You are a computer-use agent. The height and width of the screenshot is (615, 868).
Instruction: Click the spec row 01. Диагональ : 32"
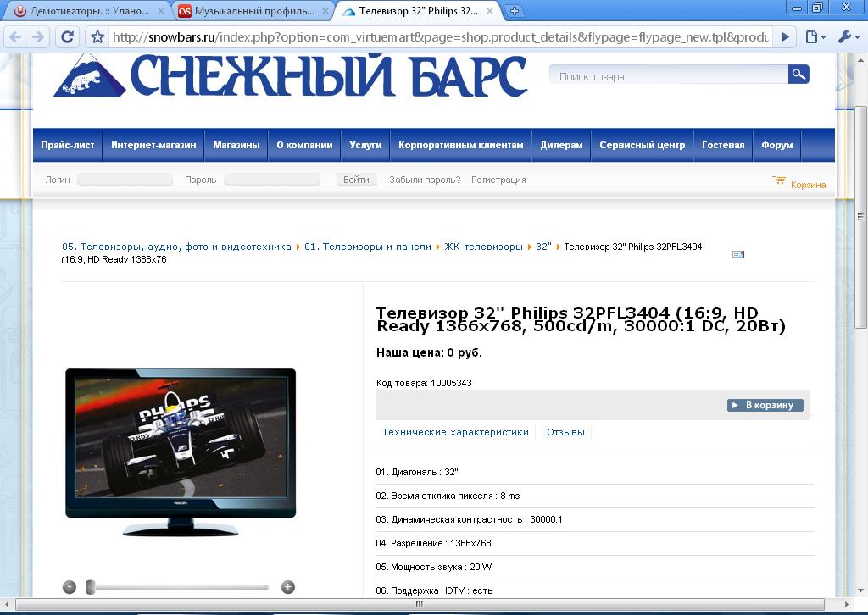(x=594, y=473)
